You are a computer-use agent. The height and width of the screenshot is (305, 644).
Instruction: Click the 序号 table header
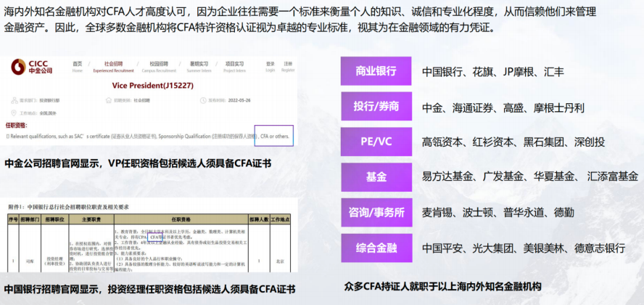pos(13,219)
